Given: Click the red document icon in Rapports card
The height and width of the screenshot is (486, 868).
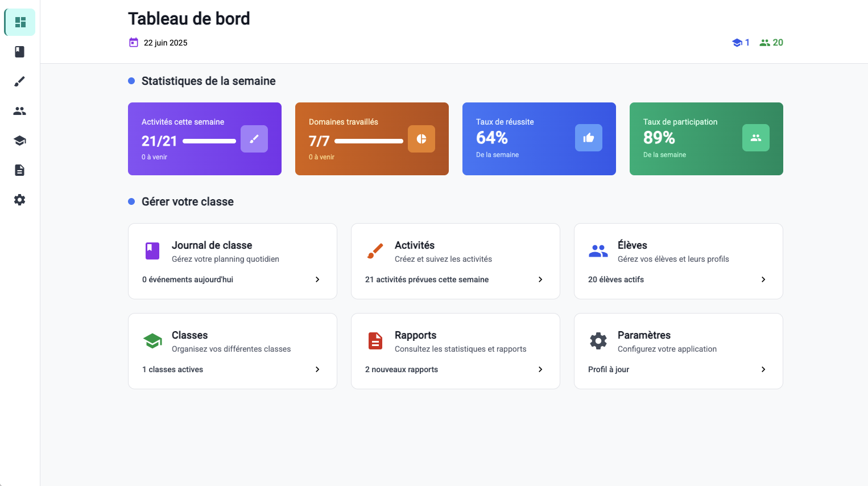Looking at the screenshot, I should click(x=375, y=341).
